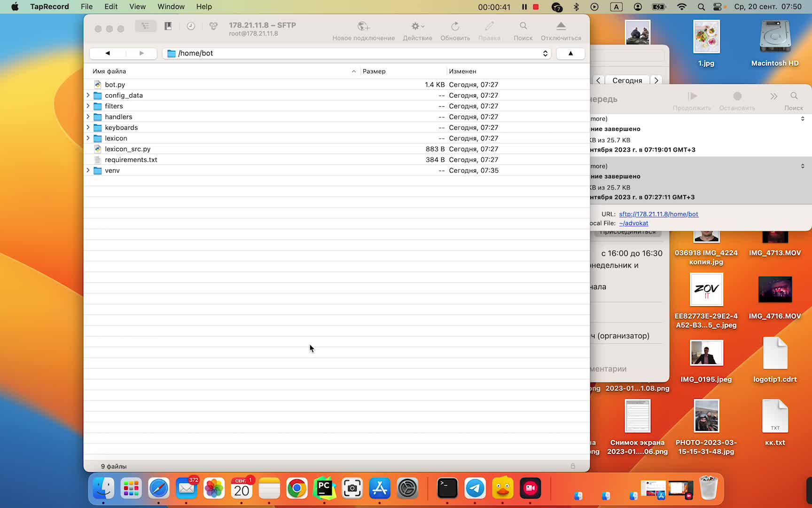812x508 pixels.
Task: Open Terminal from the Dock
Action: click(447, 488)
